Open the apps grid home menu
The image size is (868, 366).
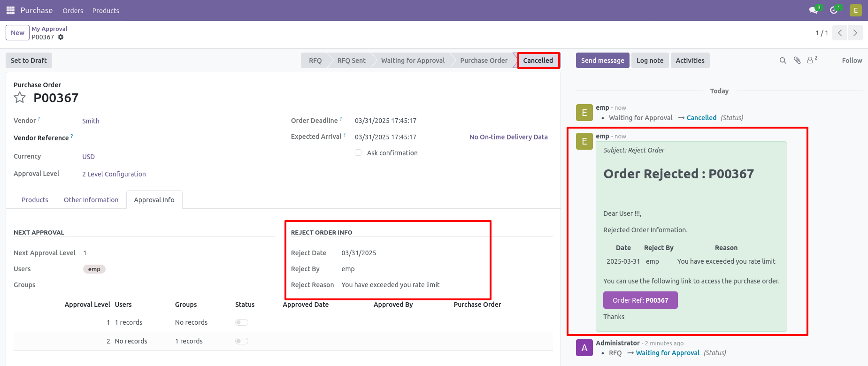point(10,10)
